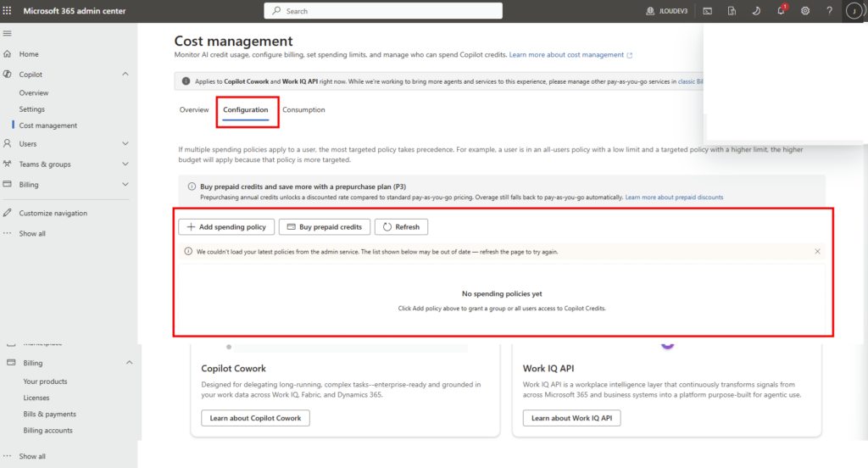Open settings gear icon in header
This screenshot has width=868, height=468.
[805, 11]
